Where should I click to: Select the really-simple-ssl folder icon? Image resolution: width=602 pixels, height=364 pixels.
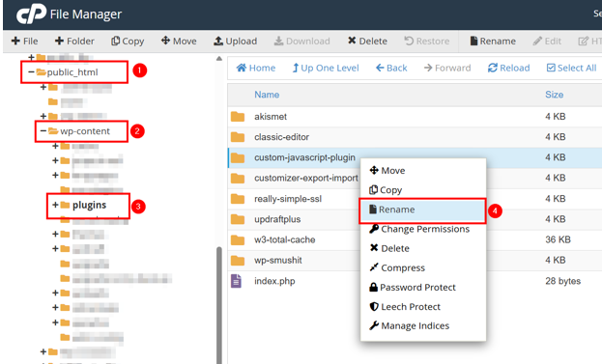(x=238, y=199)
